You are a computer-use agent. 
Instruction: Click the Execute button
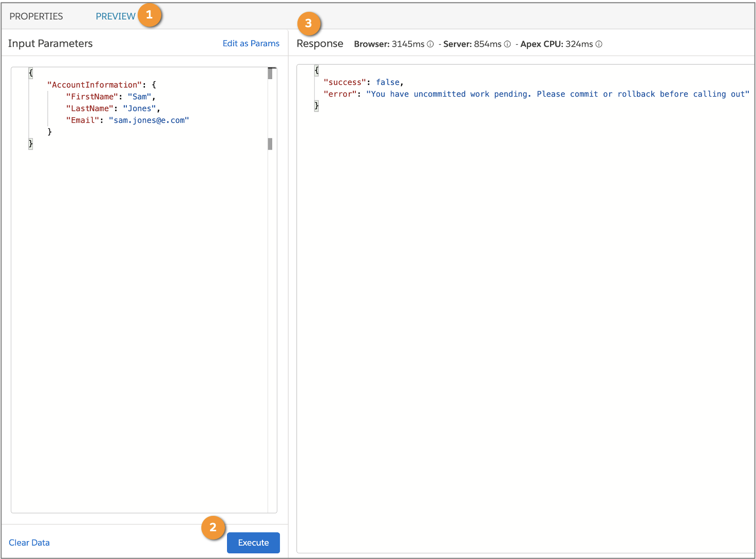coord(253,543)
